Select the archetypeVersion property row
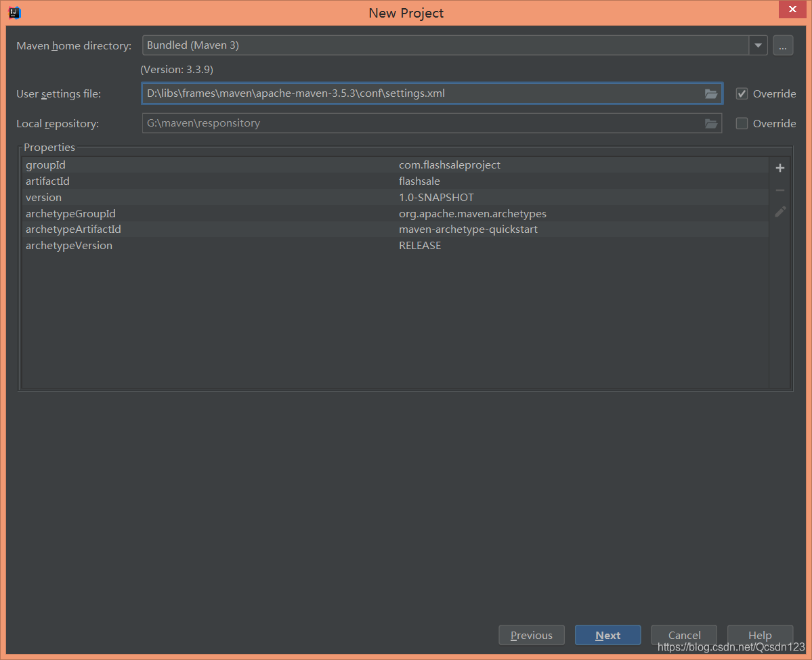Screen dimensions: 812x660 click(x=395, y=245)
